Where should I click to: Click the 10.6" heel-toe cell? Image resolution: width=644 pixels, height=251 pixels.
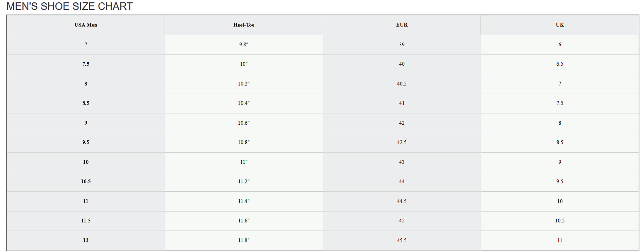click(243, 123)
